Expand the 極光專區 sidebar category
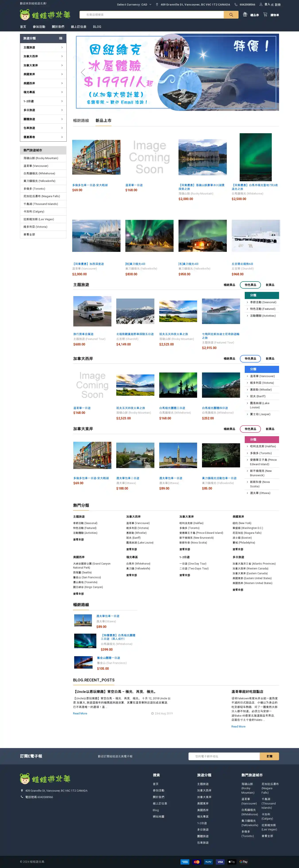299x868 pixels. pyautogui.click(x=43, y=92)
